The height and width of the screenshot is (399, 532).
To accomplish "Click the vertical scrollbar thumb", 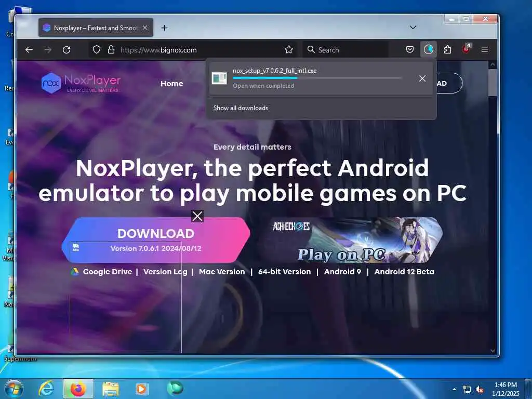I will 493,83.
